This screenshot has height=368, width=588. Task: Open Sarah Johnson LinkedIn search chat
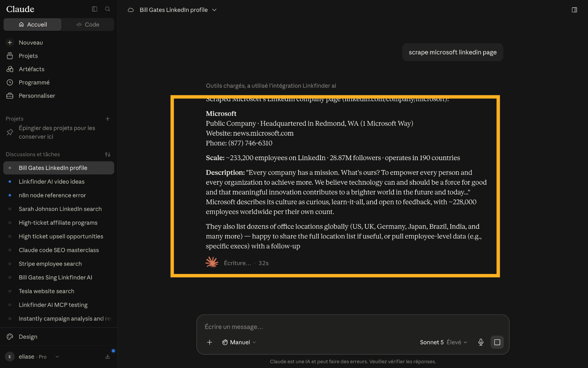(59, 209)
